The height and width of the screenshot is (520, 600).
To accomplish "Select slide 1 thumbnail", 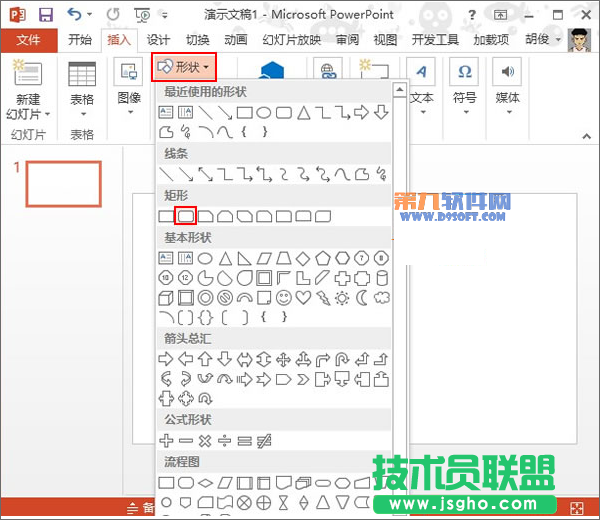I will tap(63, 183).
